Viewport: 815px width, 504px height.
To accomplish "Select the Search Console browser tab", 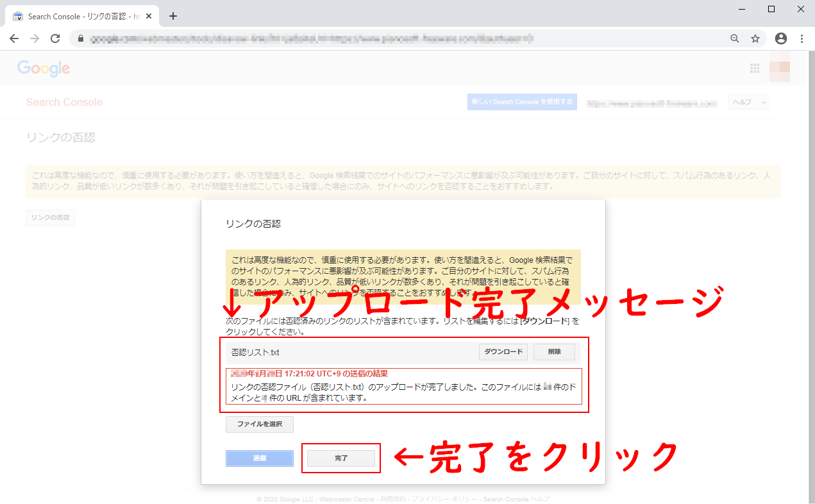I will pos(83,16).
